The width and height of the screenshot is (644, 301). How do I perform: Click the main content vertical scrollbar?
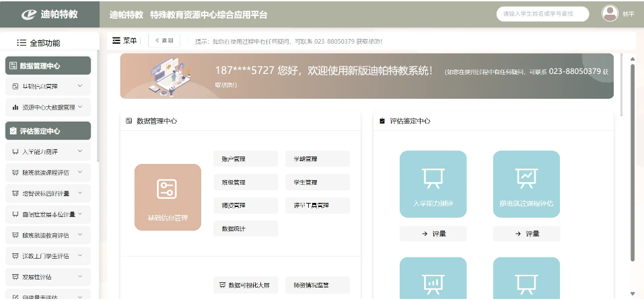tap(632, 162)
